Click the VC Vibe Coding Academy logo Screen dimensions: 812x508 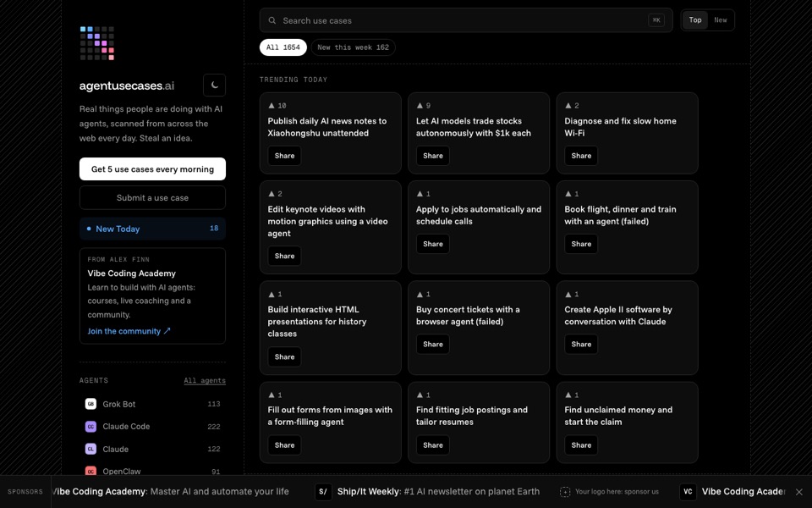point(688,491)
